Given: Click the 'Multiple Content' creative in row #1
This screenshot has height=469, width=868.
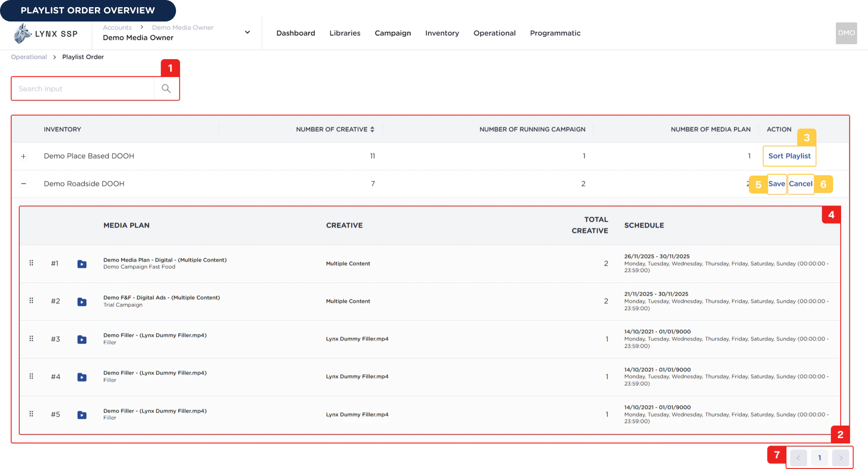Looking at the screenshot, I should click(348, 263).
